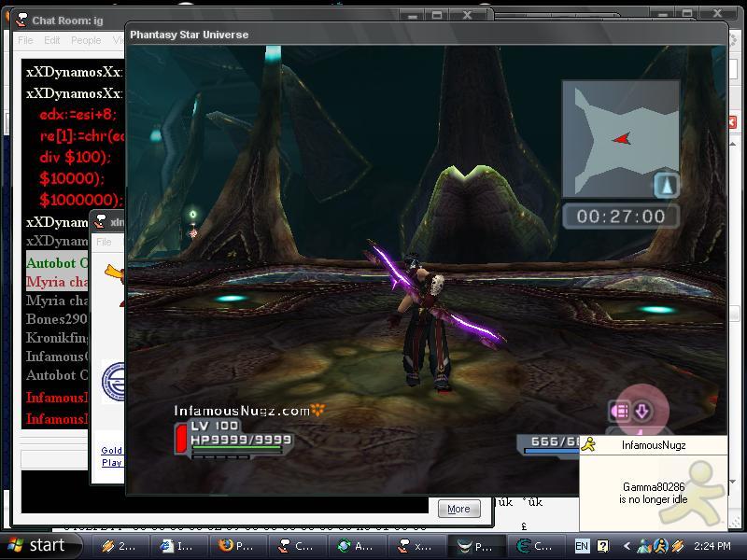
Task: Click the Play link in the small window
Action: tap(111, 462)
